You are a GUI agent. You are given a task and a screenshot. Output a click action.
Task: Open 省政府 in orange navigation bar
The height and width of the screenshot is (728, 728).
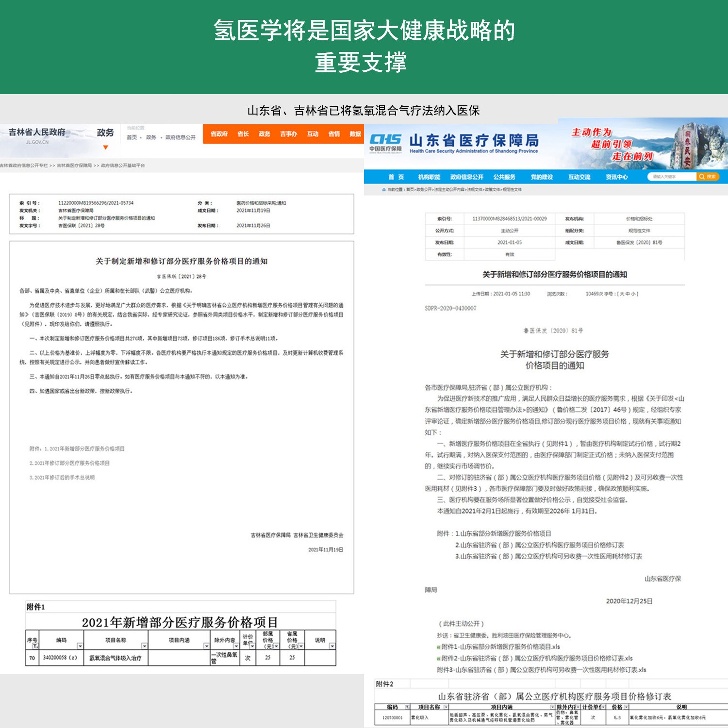coord(219,134)
